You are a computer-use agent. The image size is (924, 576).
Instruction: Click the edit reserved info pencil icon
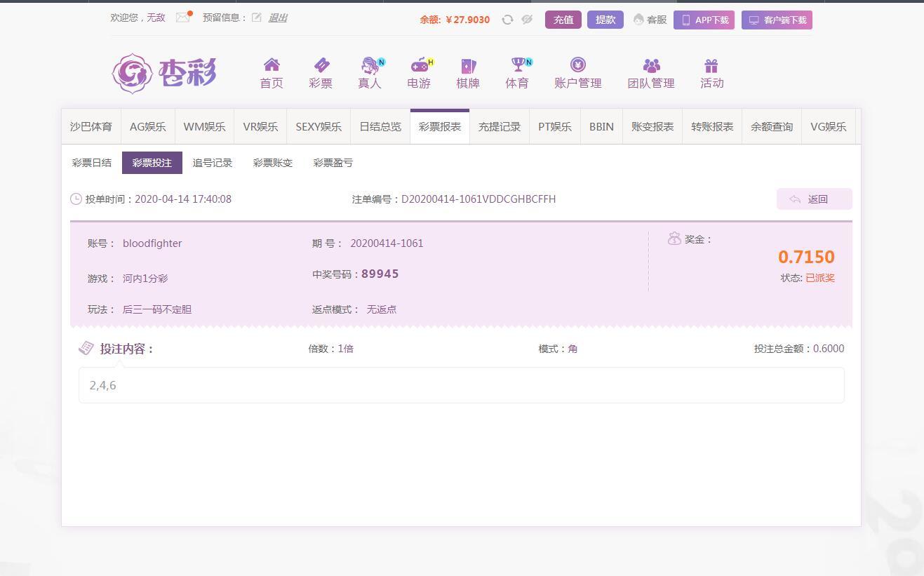(x=257, y=18)
